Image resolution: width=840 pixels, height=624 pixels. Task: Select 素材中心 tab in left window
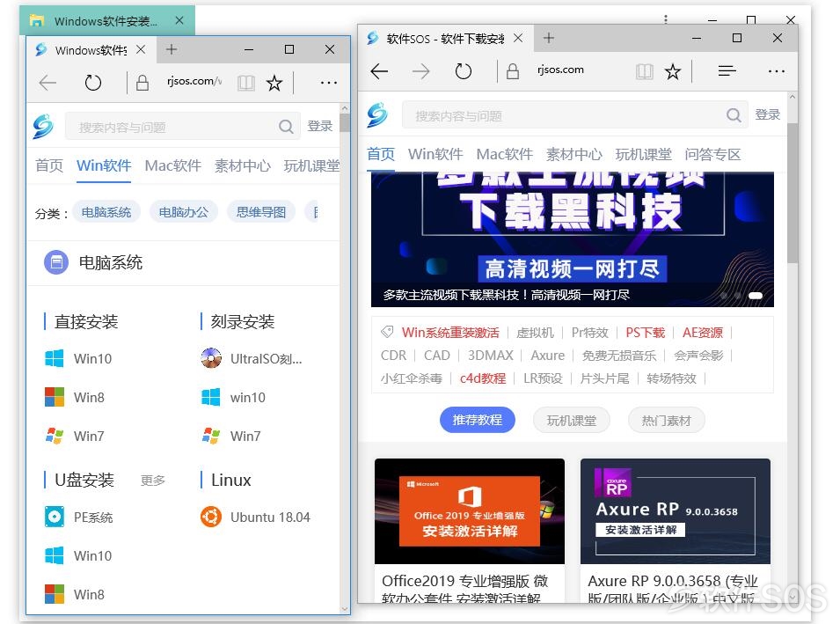coord(243,165)
